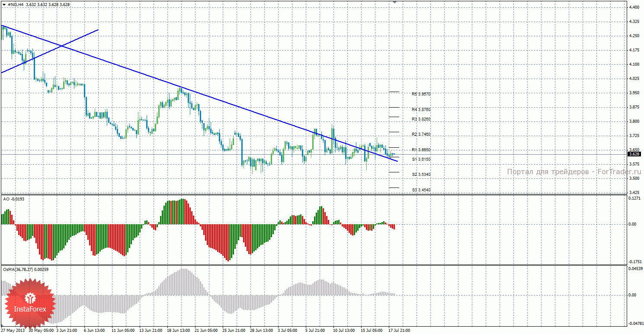
Task: Select the R2 3.7460 pivot label
Action: click(421, 134)
